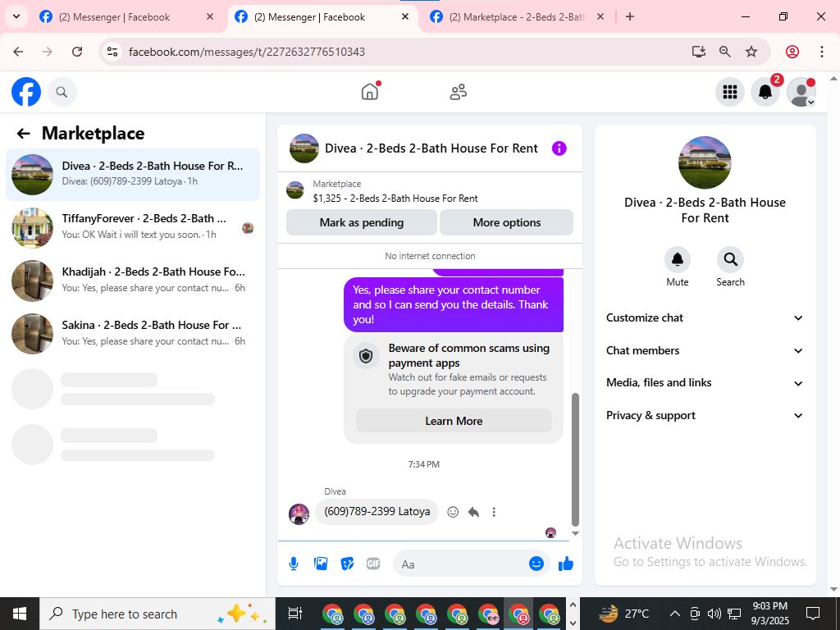Expand Media, files and links section

(x=705, y=383)
